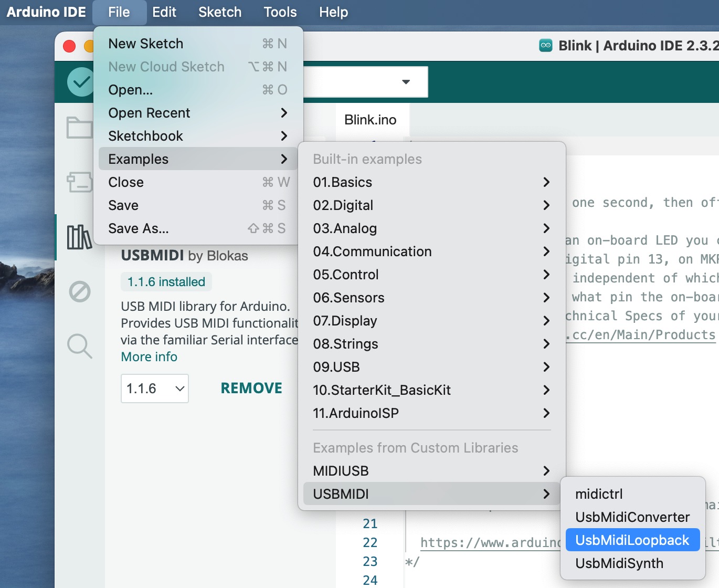Open the midictrl example sketch

[x=633, y=494]
